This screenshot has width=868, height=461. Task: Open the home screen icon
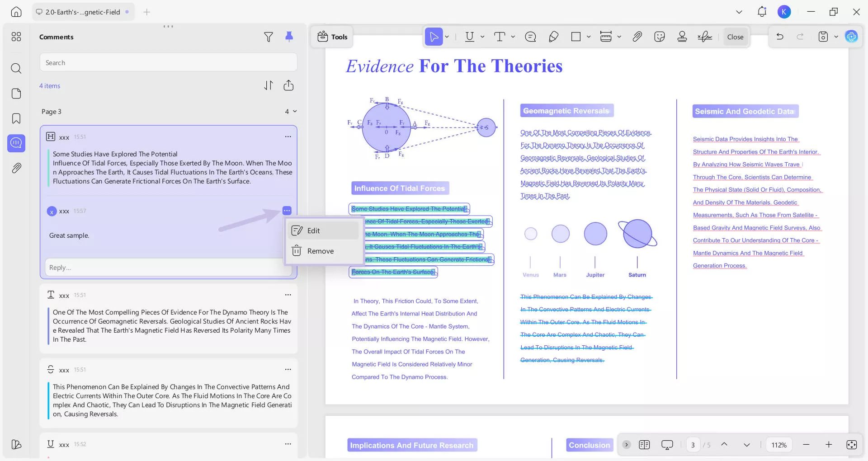(x=16, y=12)
